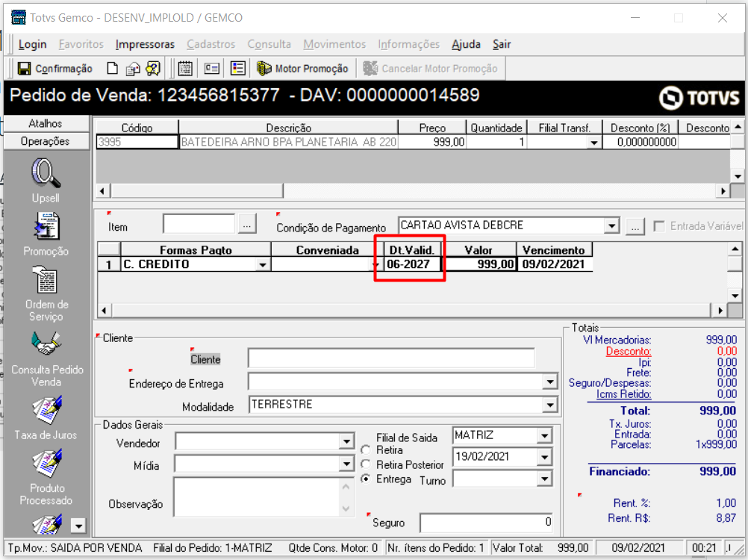Image resolution: width=748 pixels, height=560 pixels.
Task: Click the Icms Retido link
Action: 623,394
